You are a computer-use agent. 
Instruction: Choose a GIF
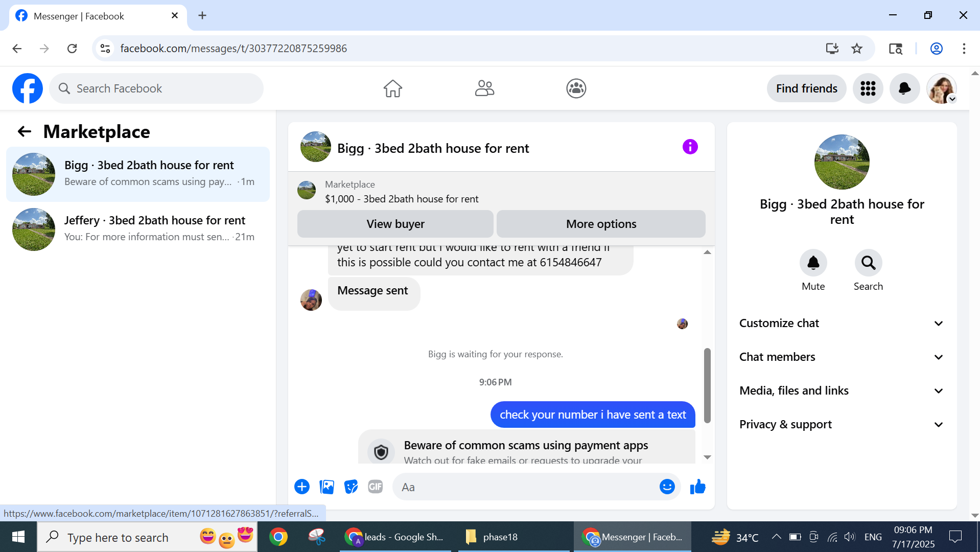pyautogui.click(x=376, y=487)
